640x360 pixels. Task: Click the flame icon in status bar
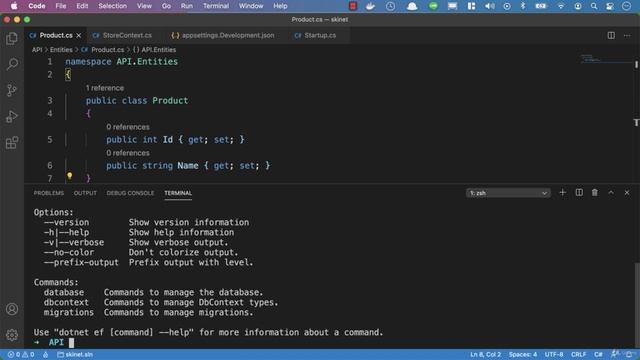(x=45, y=354)
